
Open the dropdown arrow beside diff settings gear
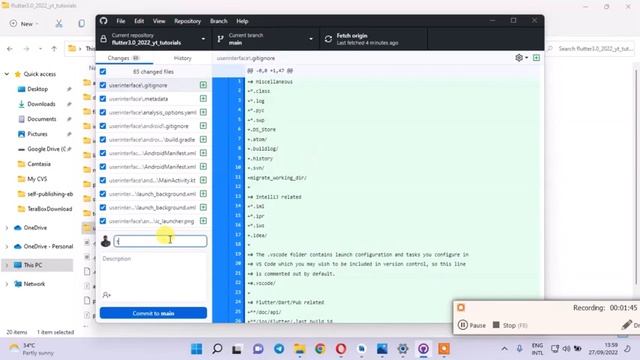tap(527, 58)
